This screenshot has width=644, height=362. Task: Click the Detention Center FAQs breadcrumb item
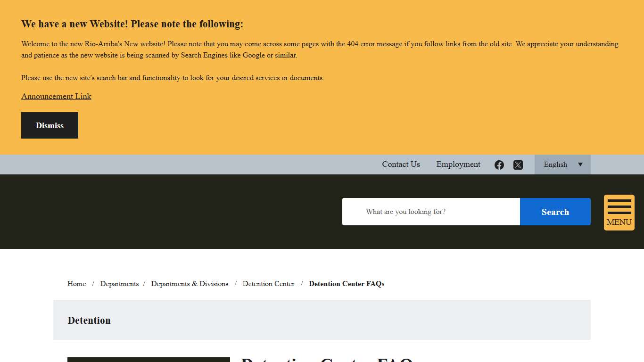[347, 284]
